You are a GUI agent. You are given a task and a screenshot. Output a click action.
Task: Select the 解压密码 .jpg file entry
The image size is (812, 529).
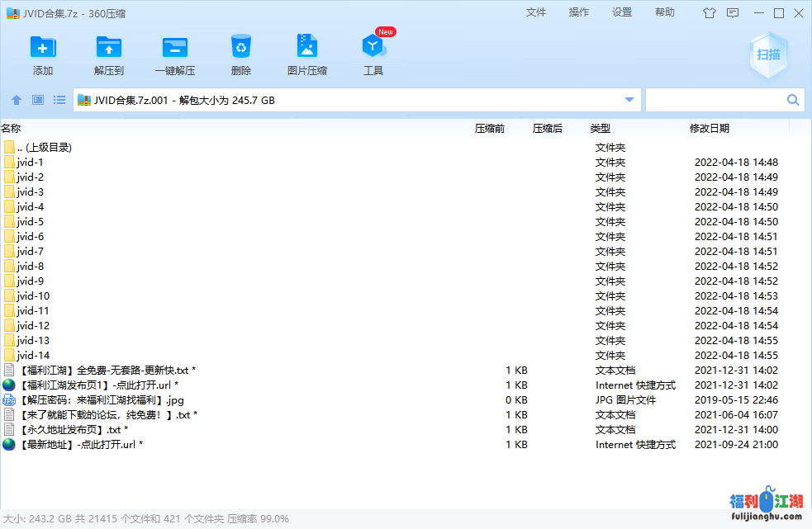(x=101, y=400)
